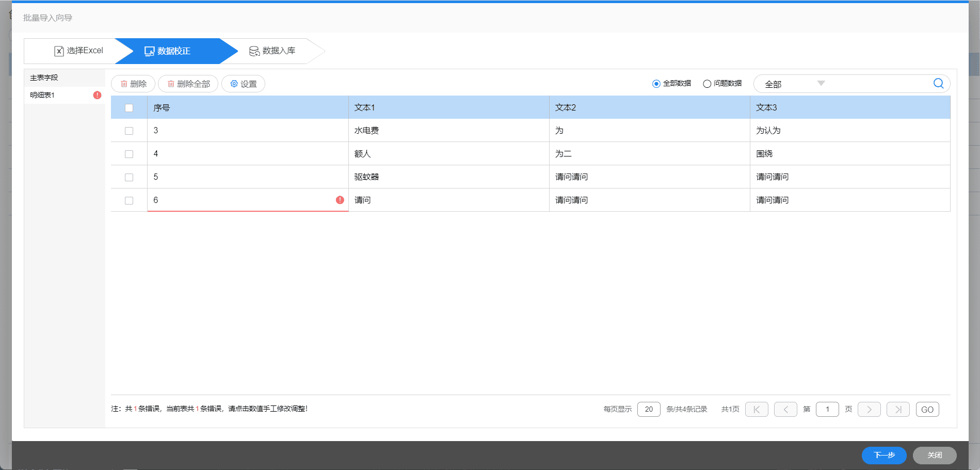The image size is (980, 470).
Task: Select 主表字段 in the left panel
Action: point(65,77)
